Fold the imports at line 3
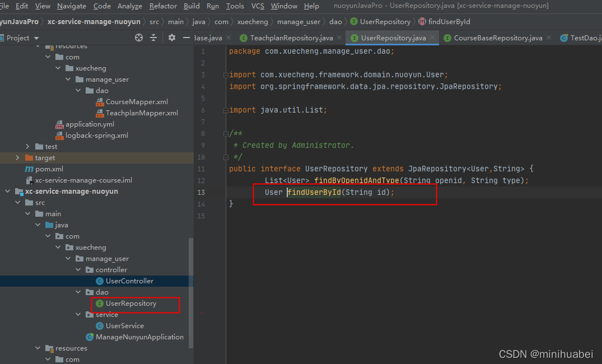The width and height of the screenshot is (602, 364). coord(226,75)
